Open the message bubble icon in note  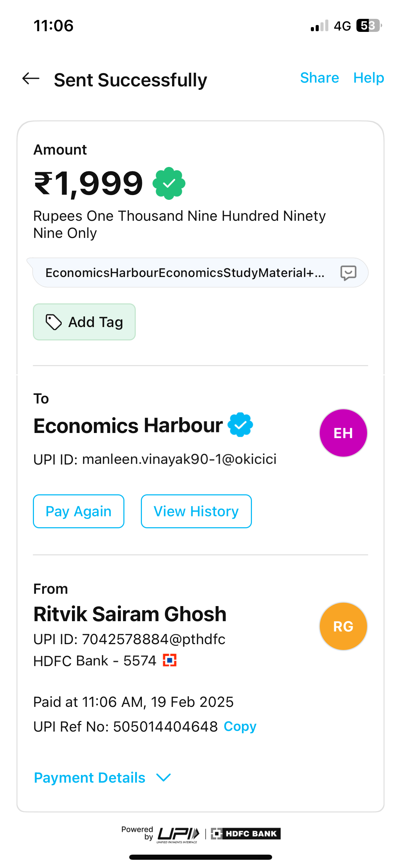[x=348, y=273]
